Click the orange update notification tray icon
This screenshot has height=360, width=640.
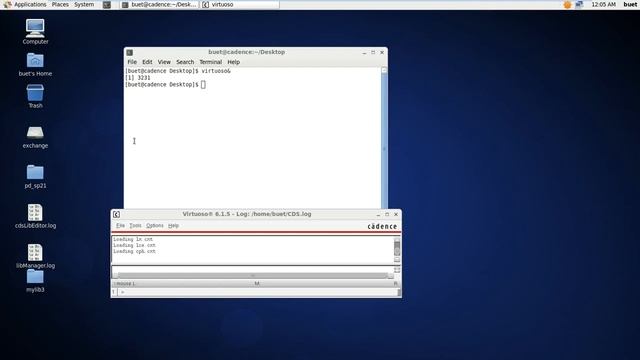(567, 5)
